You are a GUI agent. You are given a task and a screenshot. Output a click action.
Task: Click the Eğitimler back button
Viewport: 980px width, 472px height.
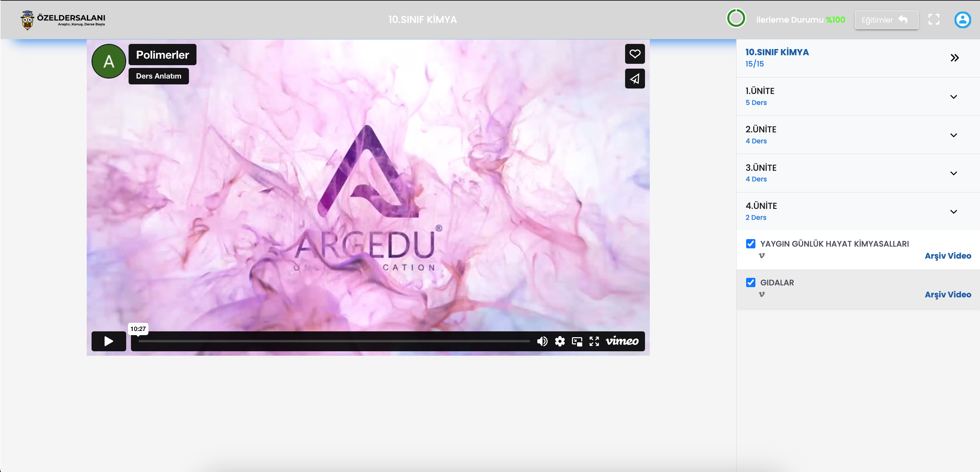click(x=886, y=20)
